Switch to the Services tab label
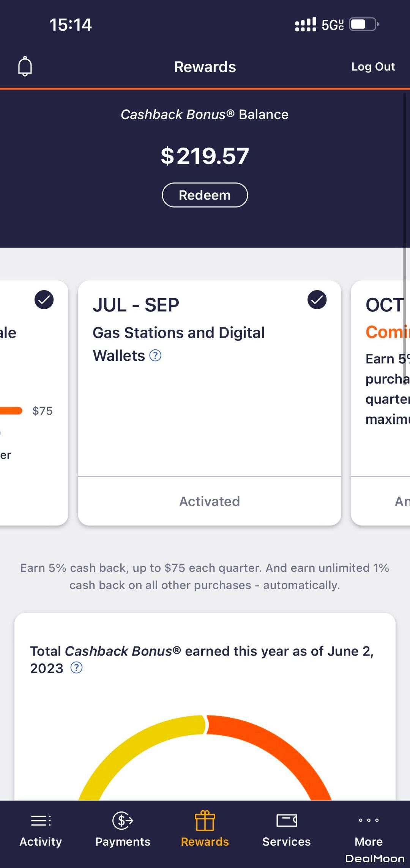The width and height of the screenshot is (410, 868). pos(287,841)
